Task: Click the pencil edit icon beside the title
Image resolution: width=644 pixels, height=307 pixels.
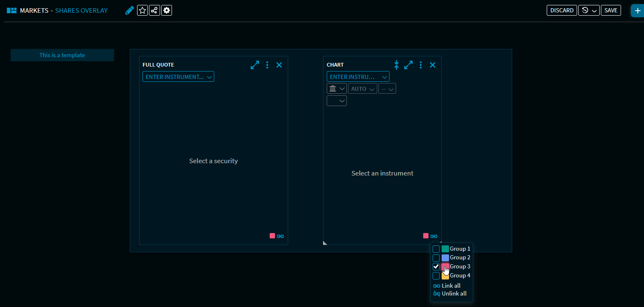Action: point(129,10)
